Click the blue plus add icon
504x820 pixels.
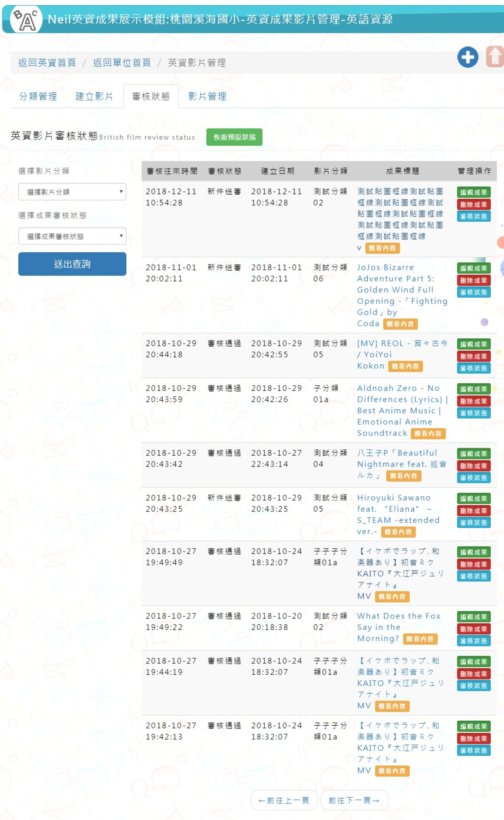[468, 57]
